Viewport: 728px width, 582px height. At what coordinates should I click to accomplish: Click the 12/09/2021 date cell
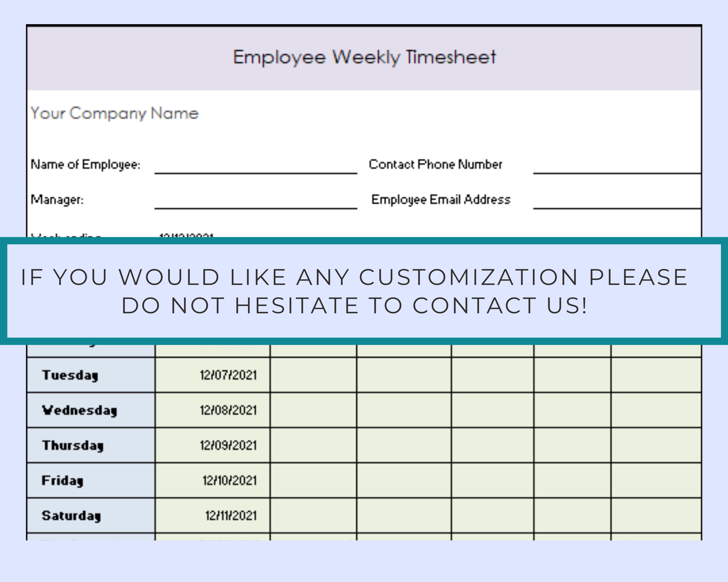point(228,445)
